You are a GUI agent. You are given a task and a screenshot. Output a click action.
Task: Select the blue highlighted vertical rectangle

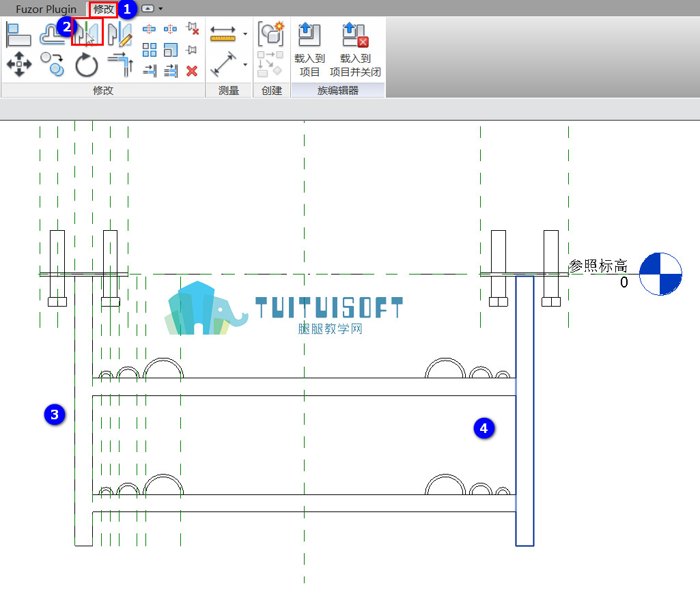point(524,410)
